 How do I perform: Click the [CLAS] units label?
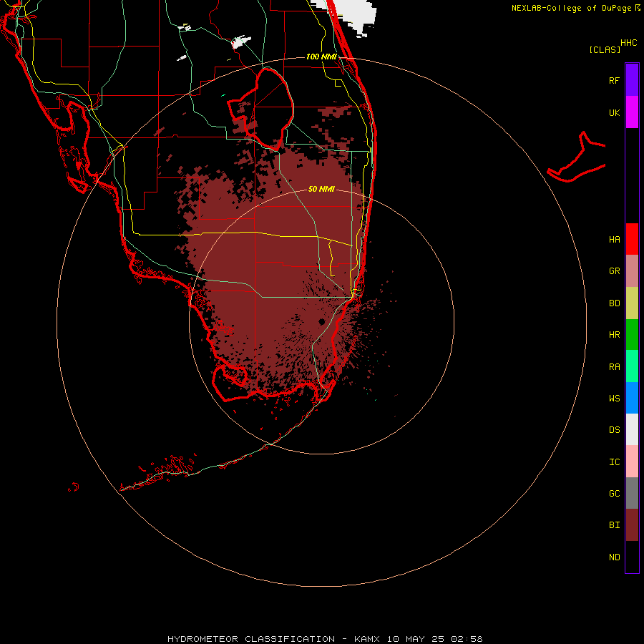tap(605, 49)
